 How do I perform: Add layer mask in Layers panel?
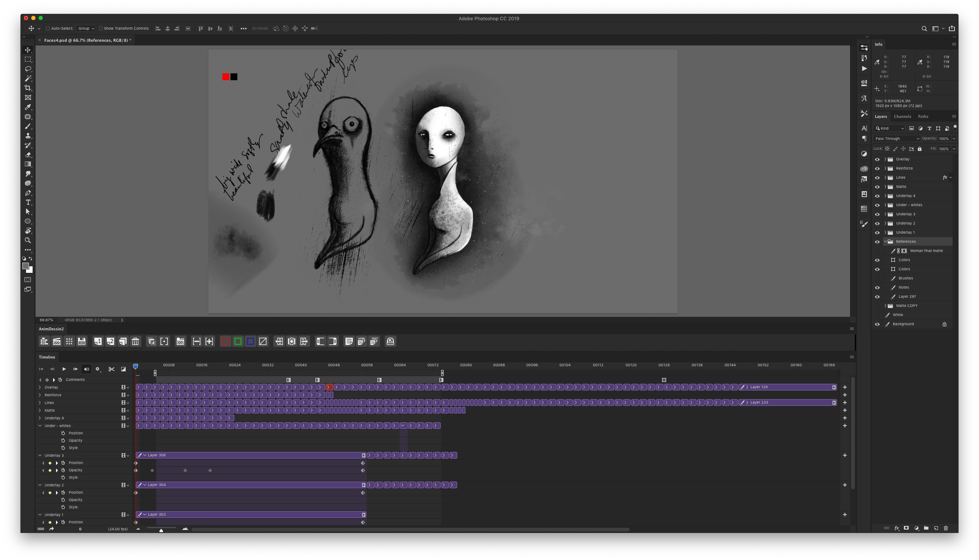click(x=906, y=528)
